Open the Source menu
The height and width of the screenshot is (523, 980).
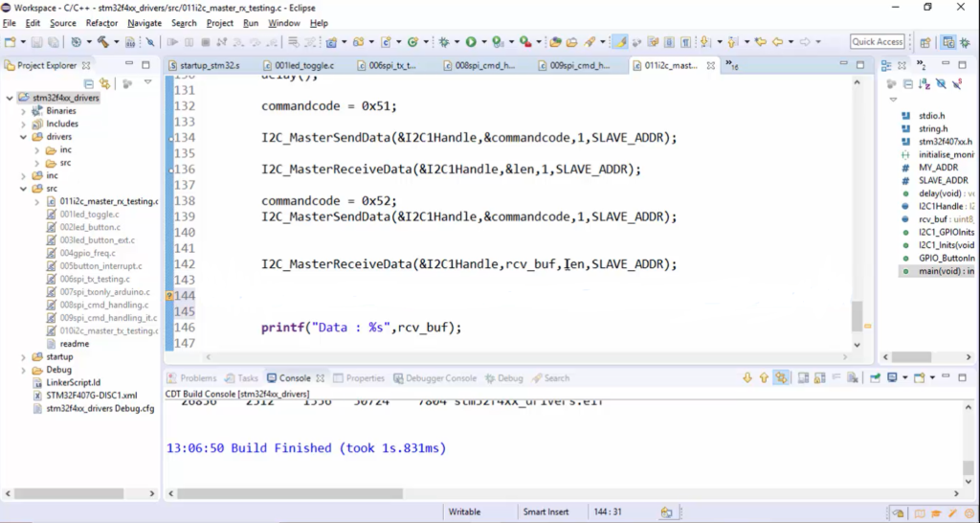[62, 23]
